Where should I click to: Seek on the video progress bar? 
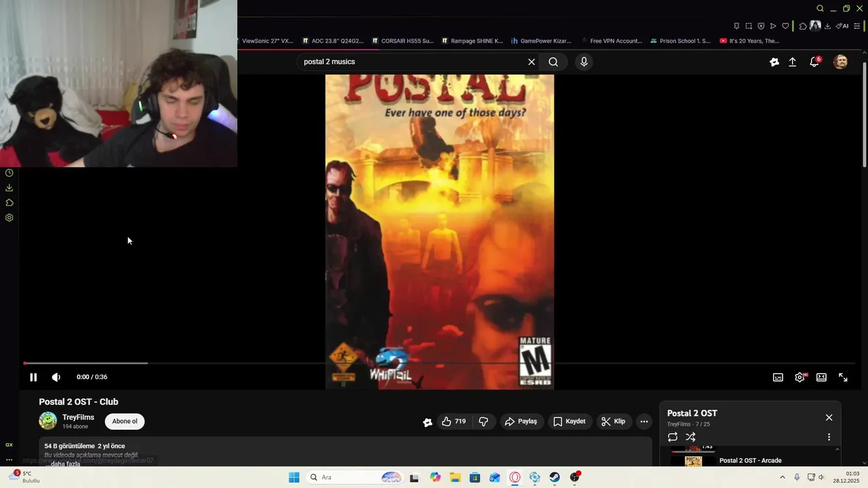(439, 363)
